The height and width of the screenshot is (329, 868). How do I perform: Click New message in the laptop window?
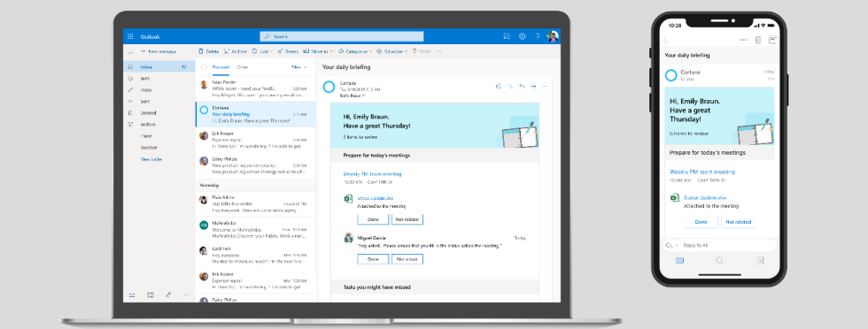point(159,51)
